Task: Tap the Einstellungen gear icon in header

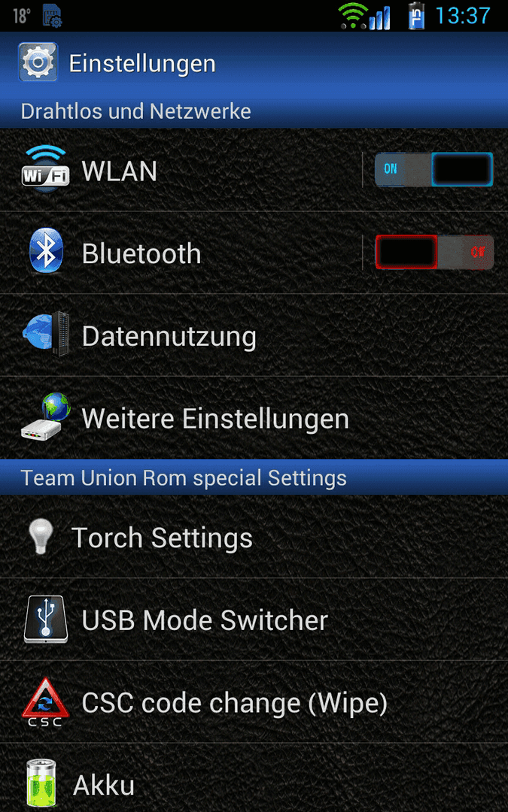Action: [38, 62]
